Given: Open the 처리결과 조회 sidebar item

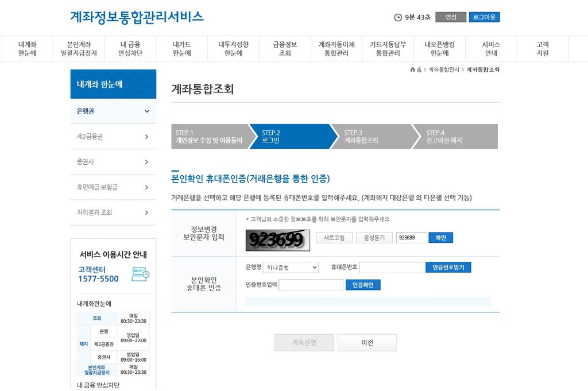Looking at the screenshot, I should [113, 212].
